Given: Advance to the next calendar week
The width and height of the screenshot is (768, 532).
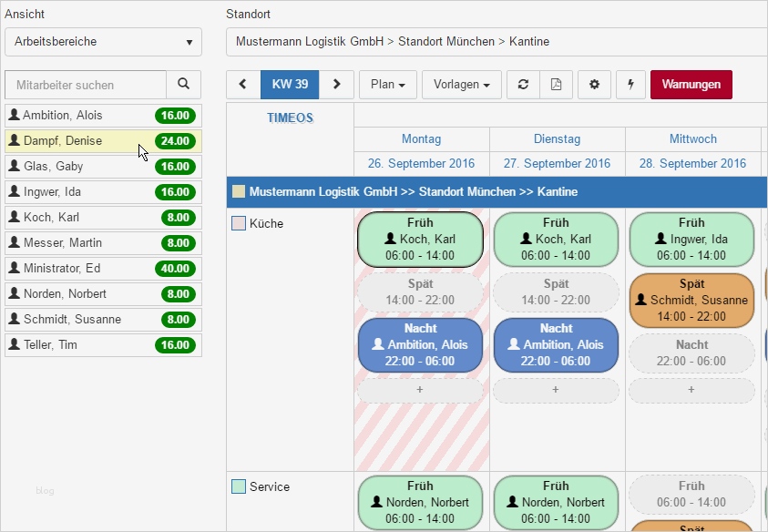Looking at the screenshot, I should pyautogui.click(x=336, y=84).
